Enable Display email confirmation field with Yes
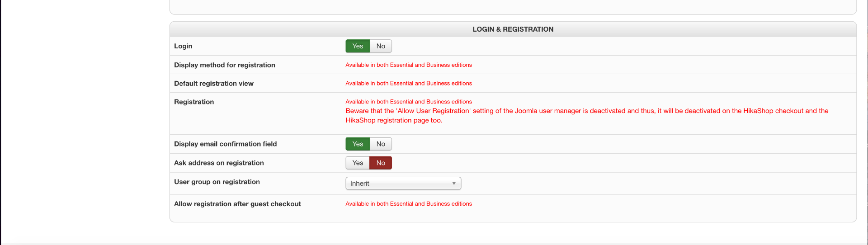 click(x=358, y=144)
